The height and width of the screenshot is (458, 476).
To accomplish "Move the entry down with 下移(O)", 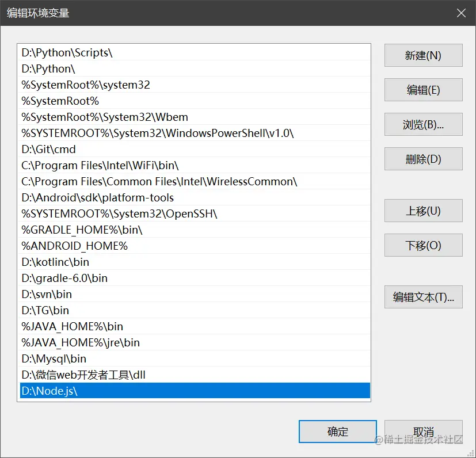I will click(x=423, y=245).
